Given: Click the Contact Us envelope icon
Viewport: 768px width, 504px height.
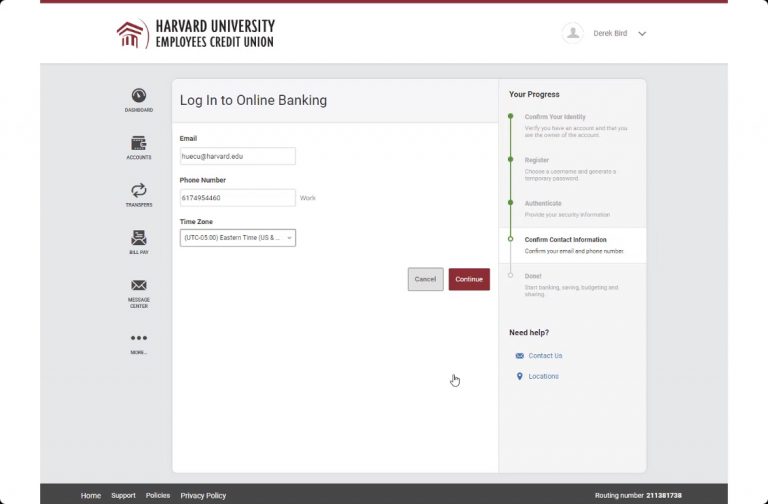Looking at the screenshot, I should coord(520,356).
